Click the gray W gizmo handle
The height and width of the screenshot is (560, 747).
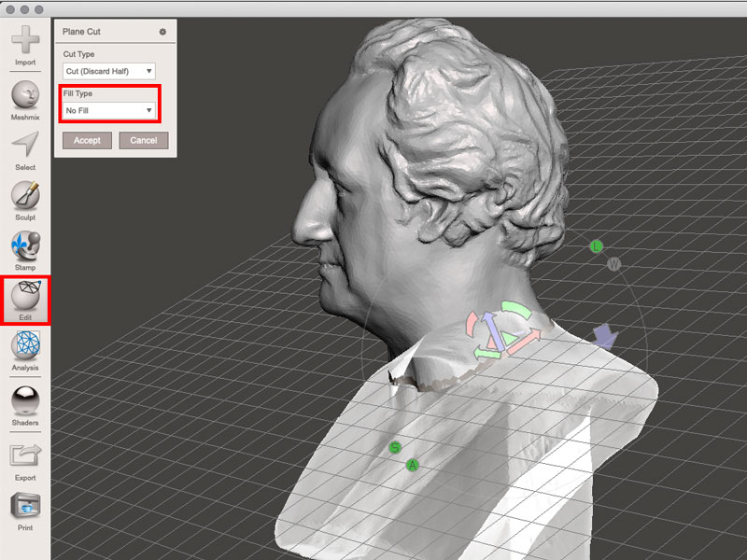[613, 264]
